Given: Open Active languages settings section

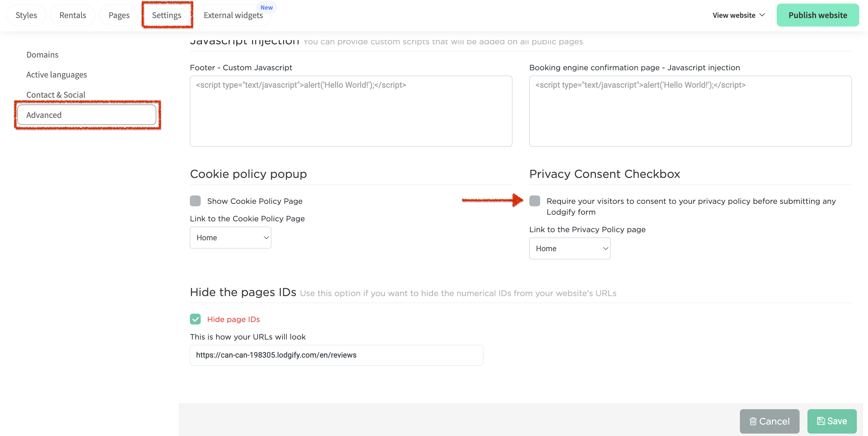Looking at the screenshot, I should (x=57, y=74).
